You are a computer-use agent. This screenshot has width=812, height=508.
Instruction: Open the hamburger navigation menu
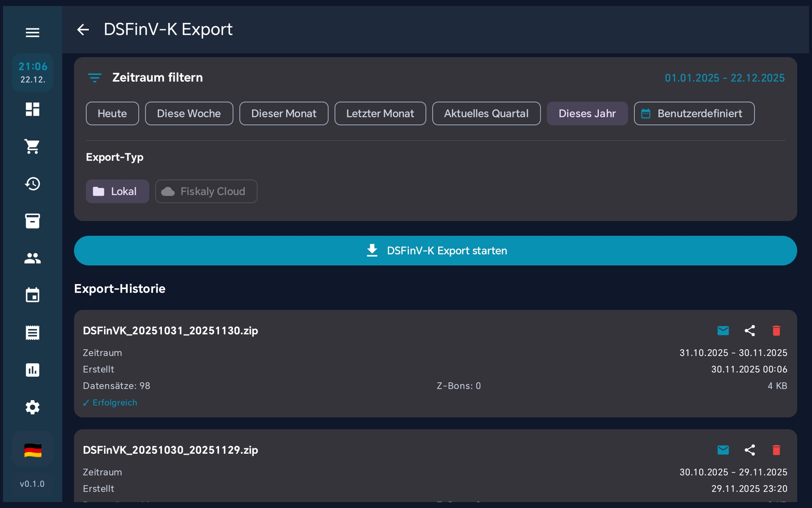pos(33,33)
